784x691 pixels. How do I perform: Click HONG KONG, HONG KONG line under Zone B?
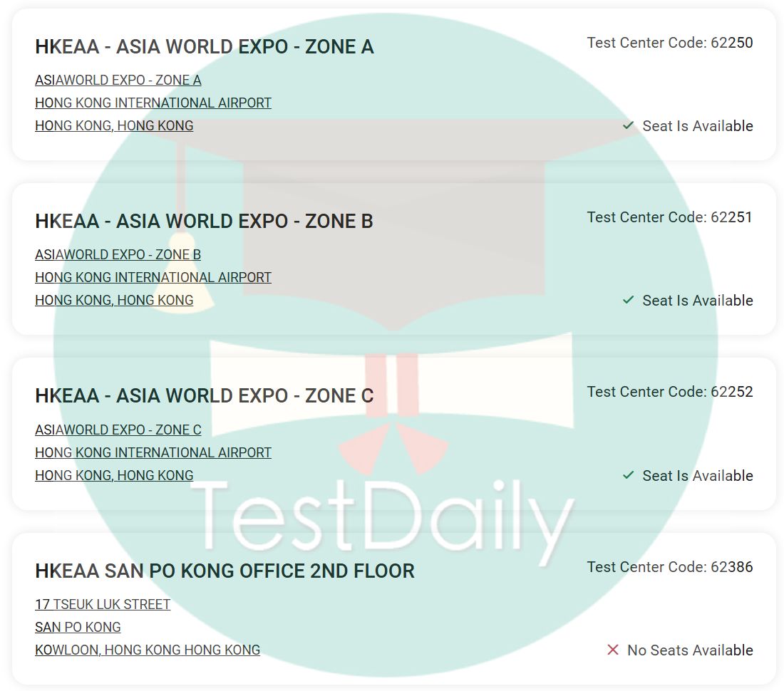coord(114,300)
